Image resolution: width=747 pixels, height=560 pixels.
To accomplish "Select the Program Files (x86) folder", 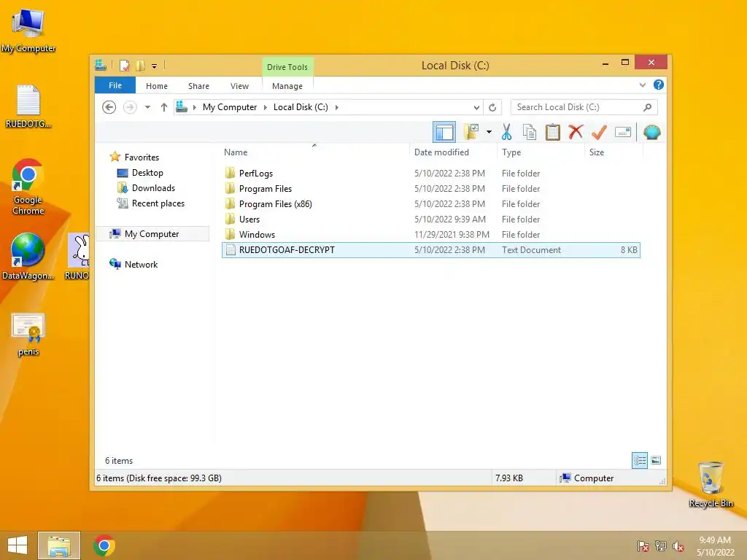I will [430, 204].
